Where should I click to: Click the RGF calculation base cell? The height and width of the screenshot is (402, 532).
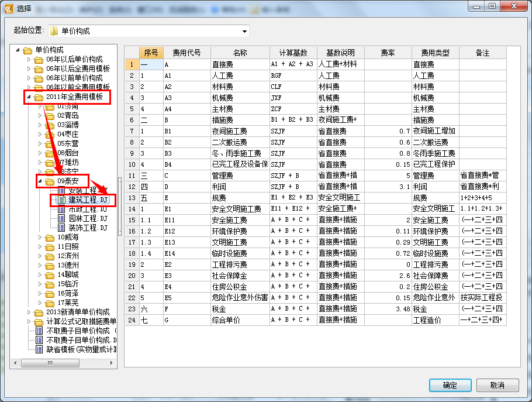click(293, 75)
